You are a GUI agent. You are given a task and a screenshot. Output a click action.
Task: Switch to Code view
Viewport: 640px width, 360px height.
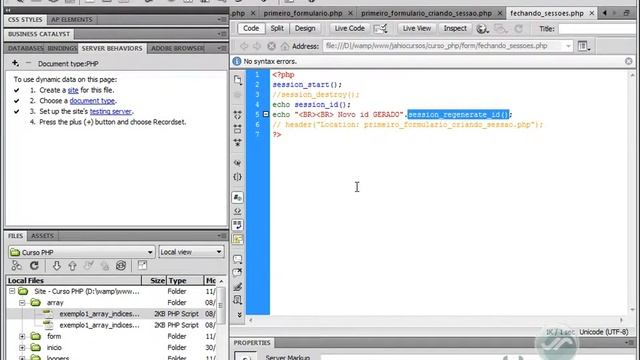251,28
